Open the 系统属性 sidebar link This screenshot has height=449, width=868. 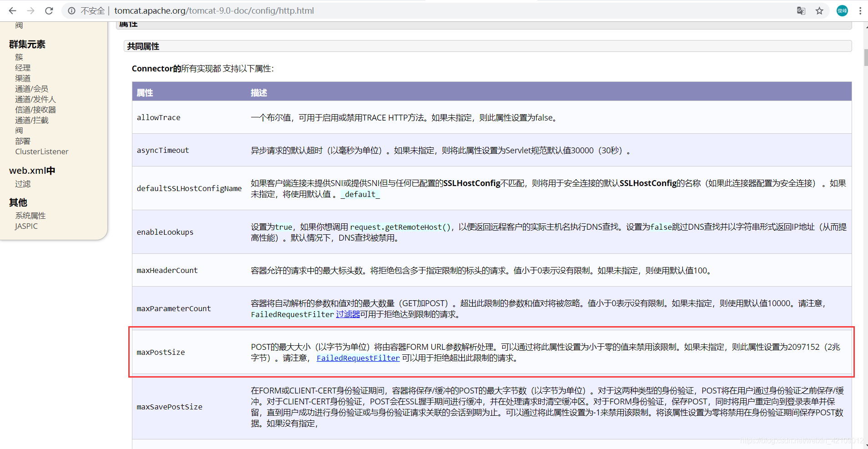pos(30,216)
